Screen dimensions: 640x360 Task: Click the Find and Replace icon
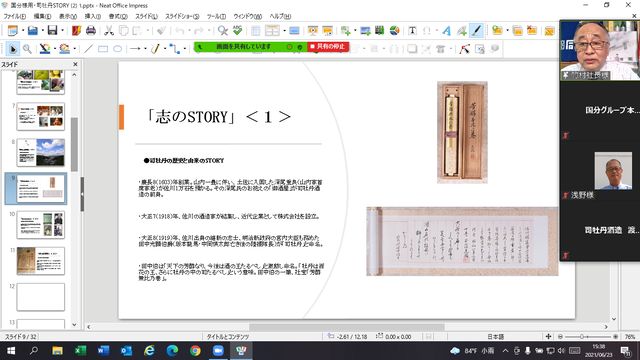[222, 30]
